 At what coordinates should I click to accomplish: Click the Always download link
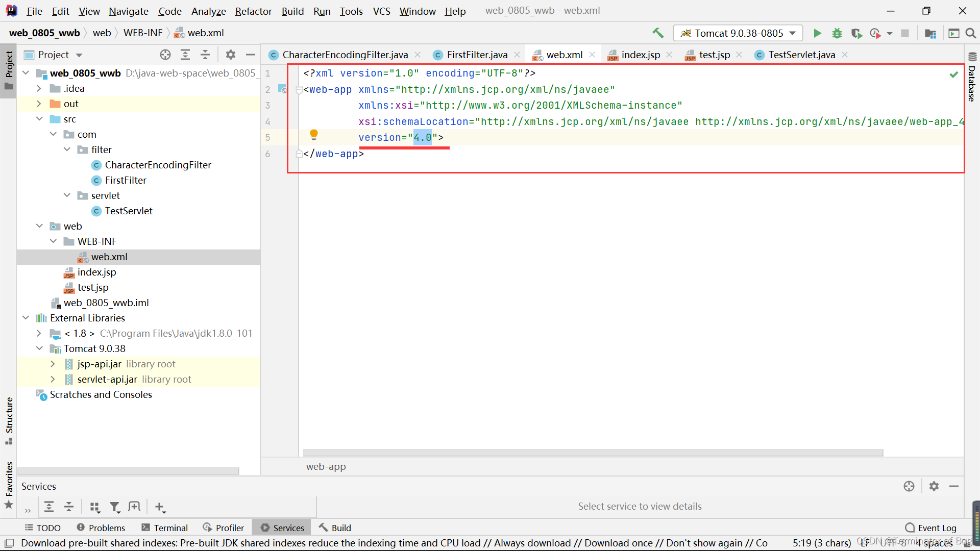(532, 543)
